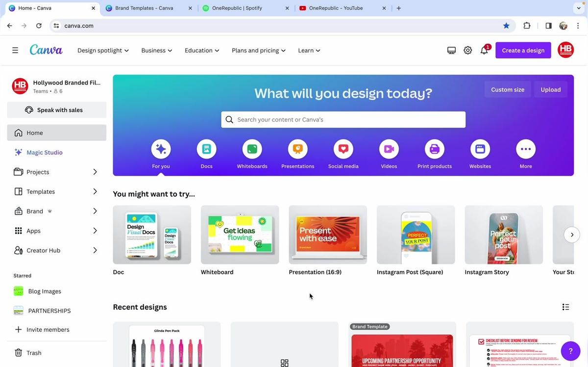This screenshot has height=367, width=588.
Task: Open the HB account avatar in header
Action: coord(566,50)
